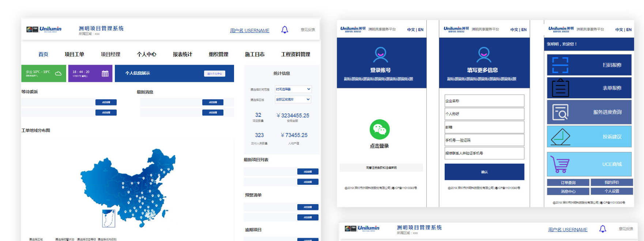Click the 张明明，欢迎您！ greeting bar
Image resolution: width=644 pixels, height=241 pixels.
(x=589, y=44)
